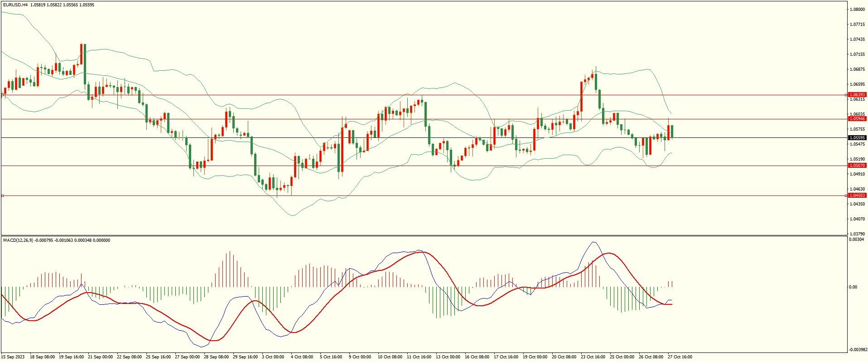This screenshot has width=868, height=362.
Task: Select the red 1.05946 price tag
Action: (857, 119)
